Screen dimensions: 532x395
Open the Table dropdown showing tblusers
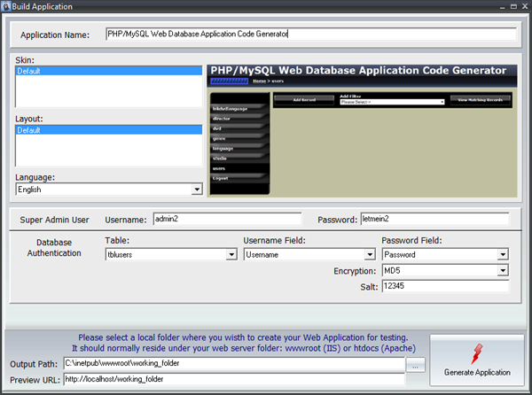tap(171, 254)
